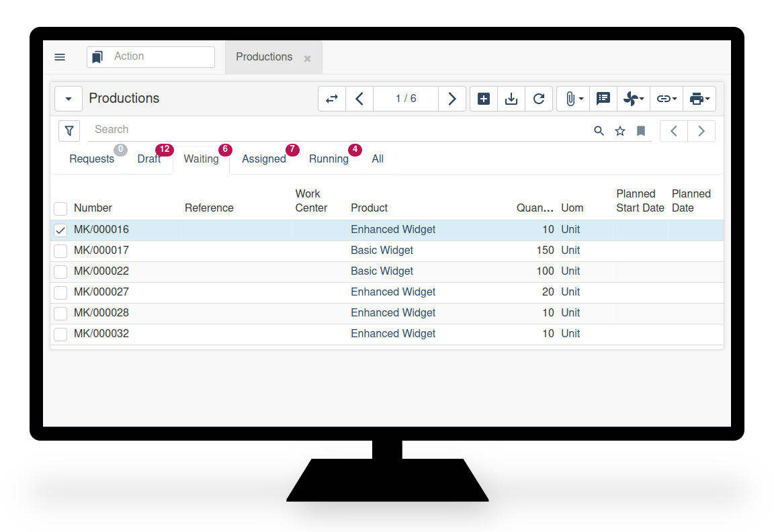The height and width of the screenshot is (532, 774).
Task: Check the MK/000028 row checkbox
Action: tap(60, 314)
